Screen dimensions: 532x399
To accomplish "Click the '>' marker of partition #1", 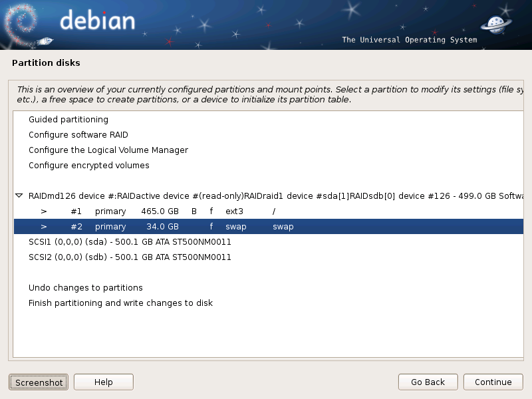I will 44,211.
